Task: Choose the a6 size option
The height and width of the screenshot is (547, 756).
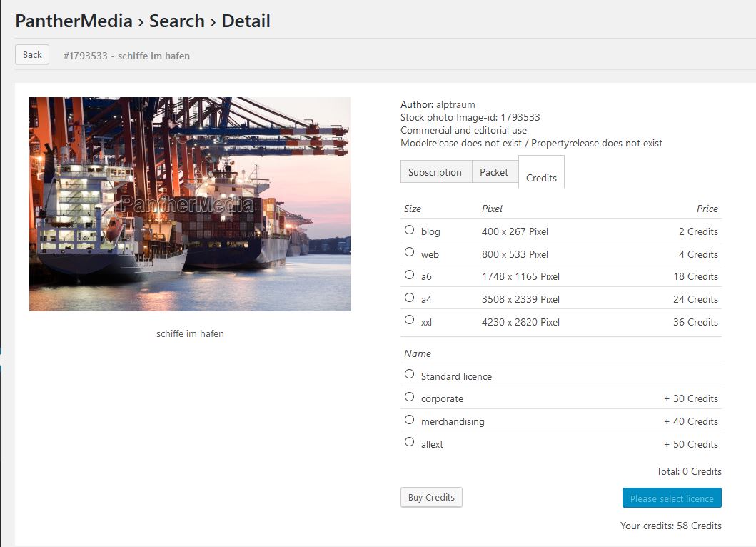Action: pyautogui.click(x=409, y=275)
